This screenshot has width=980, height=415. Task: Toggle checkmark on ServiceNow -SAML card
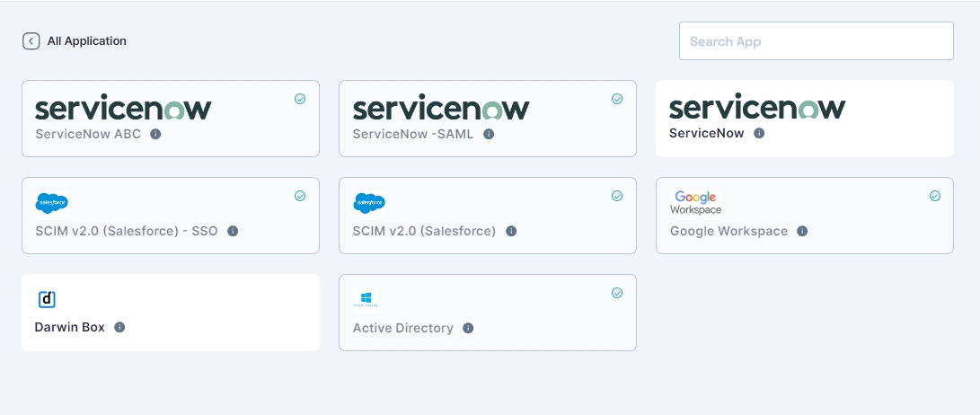(617, 99)
